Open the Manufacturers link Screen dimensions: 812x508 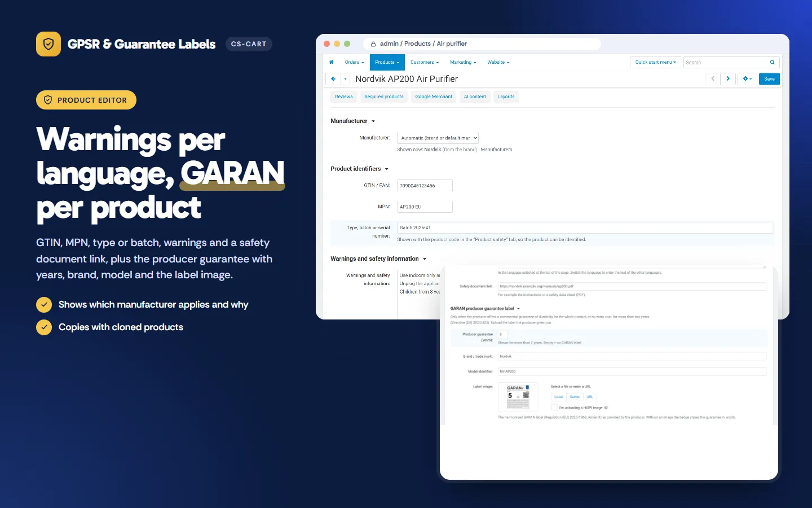pyautogui.click(x=496, y=150)
